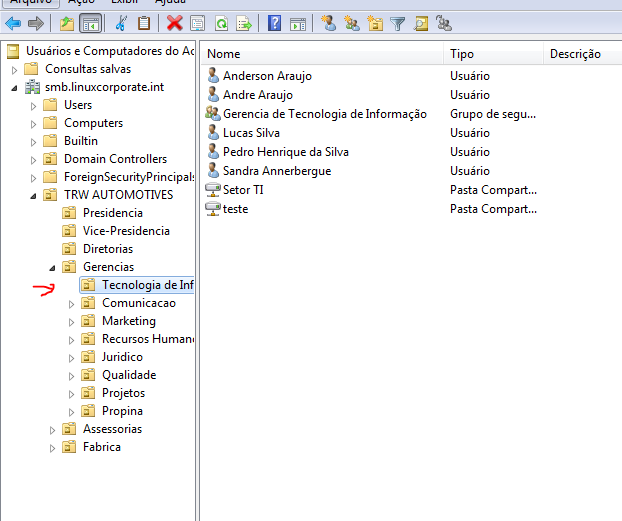Image resolution: width=622 pixels, height=521 pixels.
Task: Click the Gerencia de Tecnologia group icon
Action: (x=213, y=114)
